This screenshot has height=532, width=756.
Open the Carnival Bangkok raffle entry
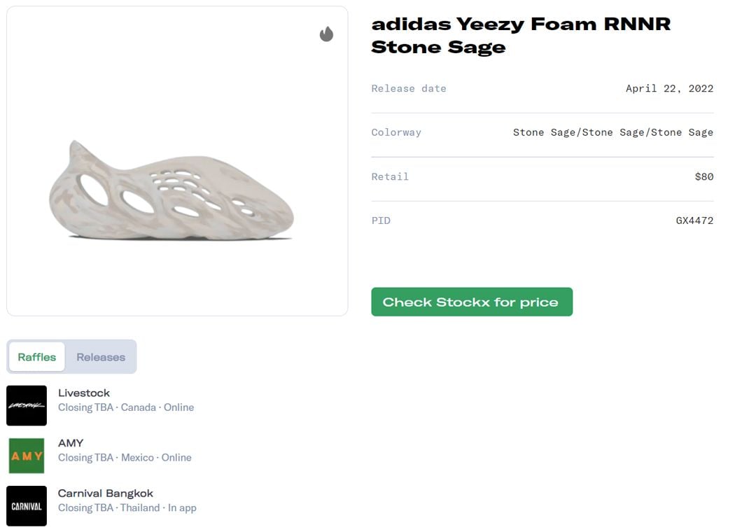pyautogui.click(x=106, y=493)
